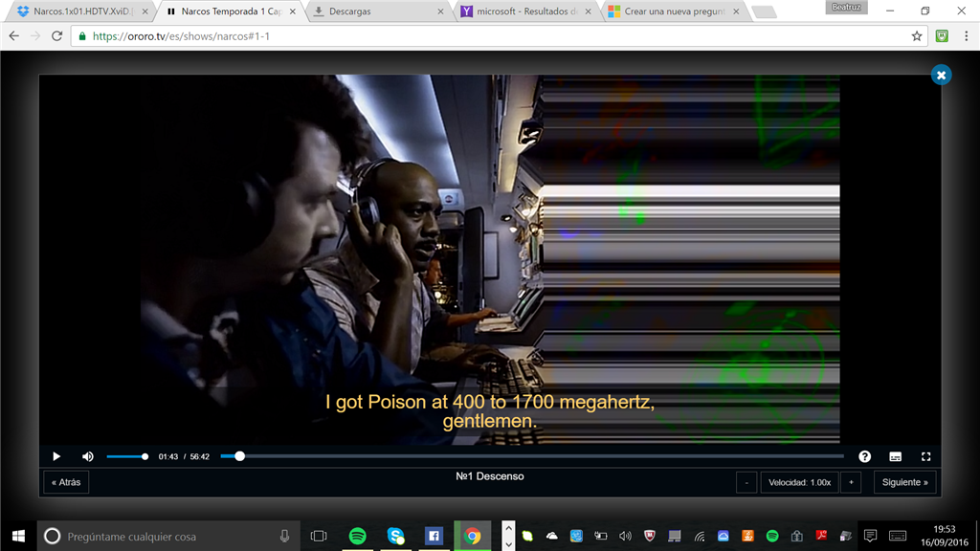
Task: Open system volume tray icon
Action: tap(625, 536)
